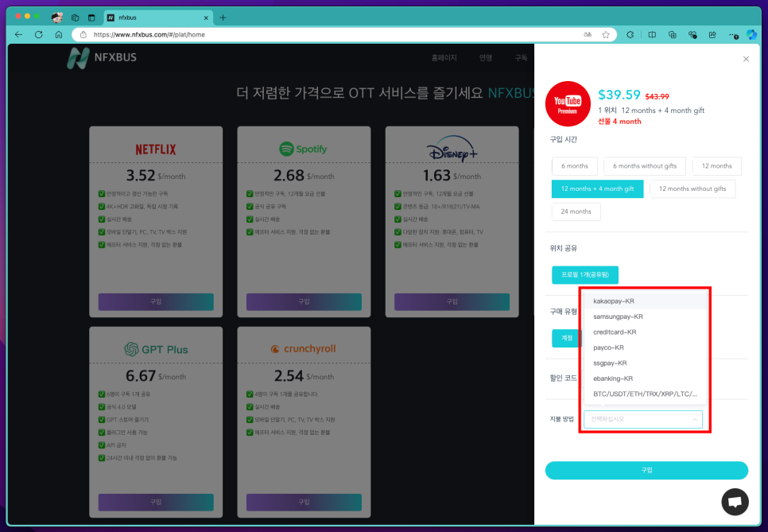Close the YouTube Premium purchase panel

click(x=746, y=59)
